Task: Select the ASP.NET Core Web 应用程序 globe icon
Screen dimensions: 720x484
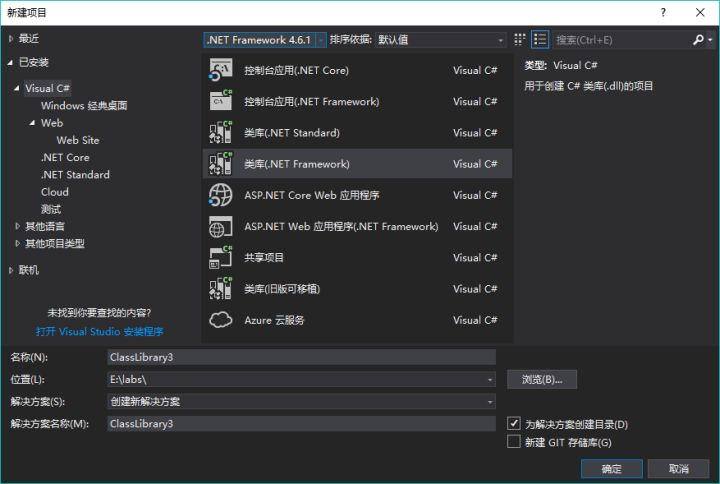Action: (x=220, y=195)
